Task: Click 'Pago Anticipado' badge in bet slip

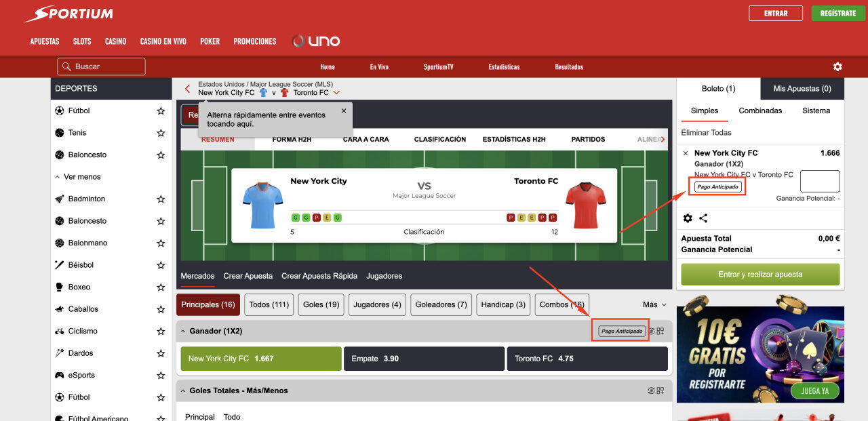Action: point(718,186)
